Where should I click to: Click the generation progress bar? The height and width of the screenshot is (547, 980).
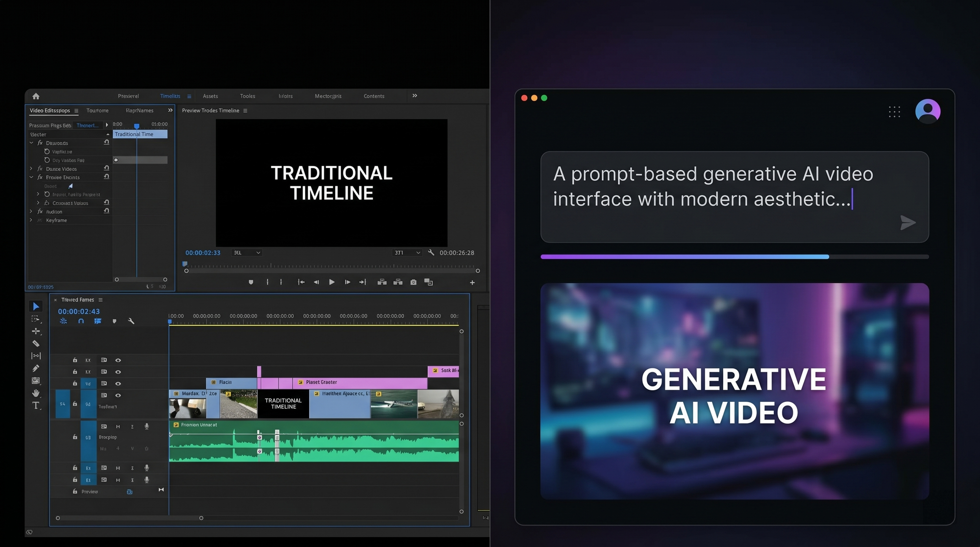[x=734, y=257]
